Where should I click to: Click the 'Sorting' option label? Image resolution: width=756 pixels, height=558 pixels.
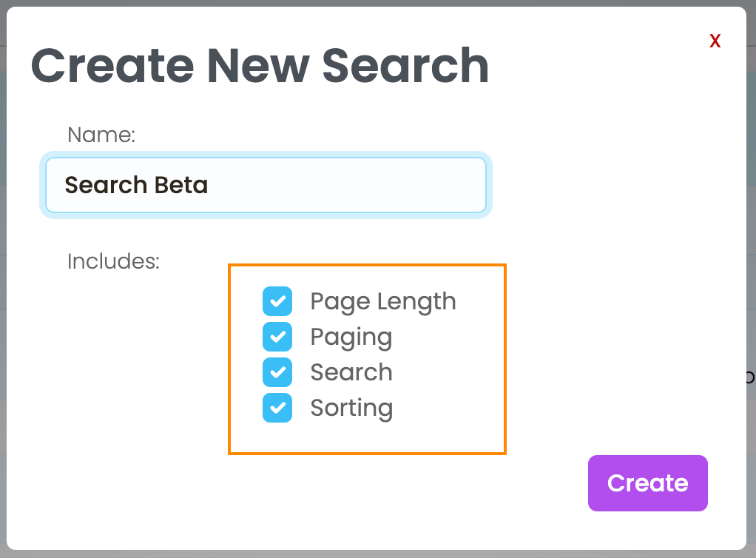tap(351, 408)
